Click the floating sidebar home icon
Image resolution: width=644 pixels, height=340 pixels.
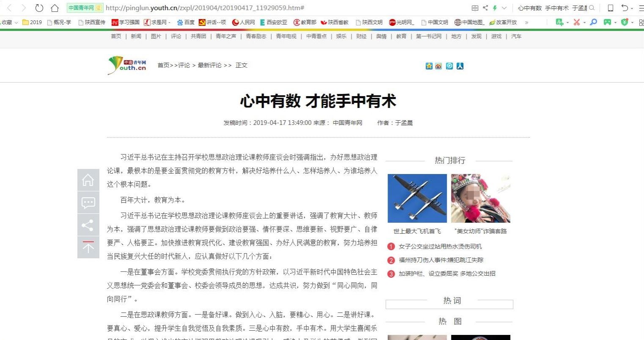88,180
